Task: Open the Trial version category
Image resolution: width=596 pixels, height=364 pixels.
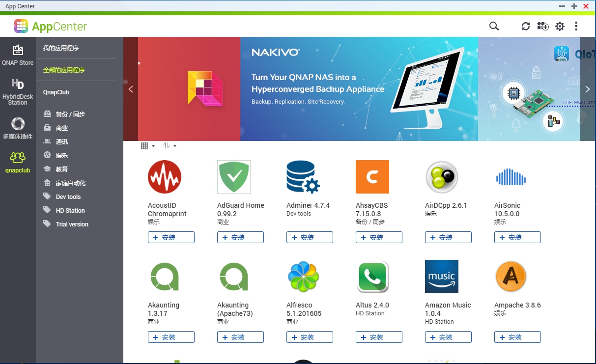Action: (x=66, y=224)
